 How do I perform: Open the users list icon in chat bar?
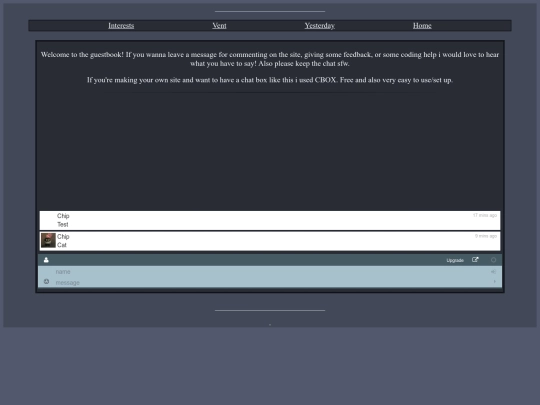tap(46, 260)
